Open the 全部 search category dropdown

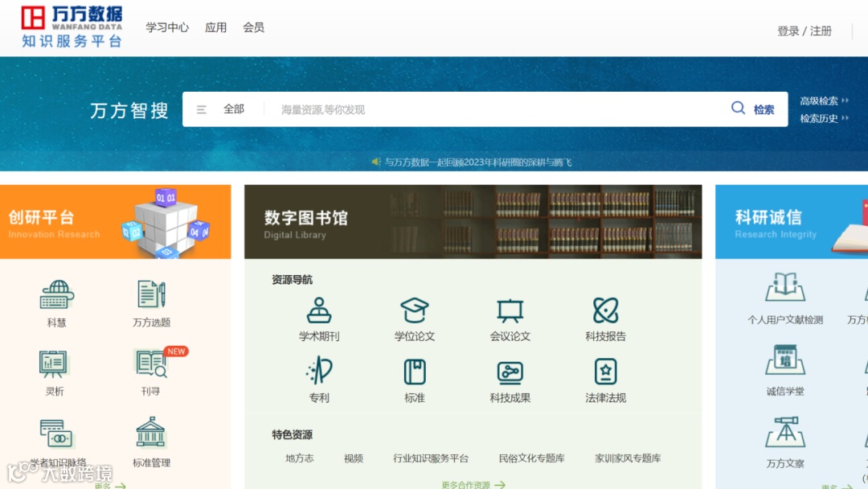234,109
